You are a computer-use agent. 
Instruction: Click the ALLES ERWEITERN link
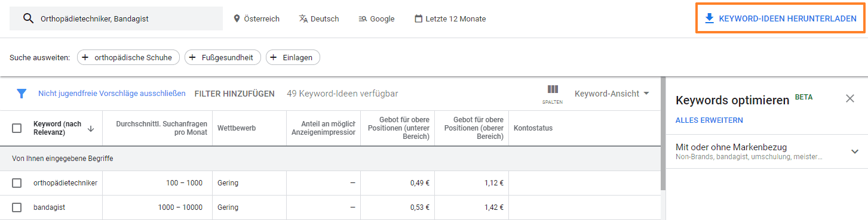click(x=709, y=120)
